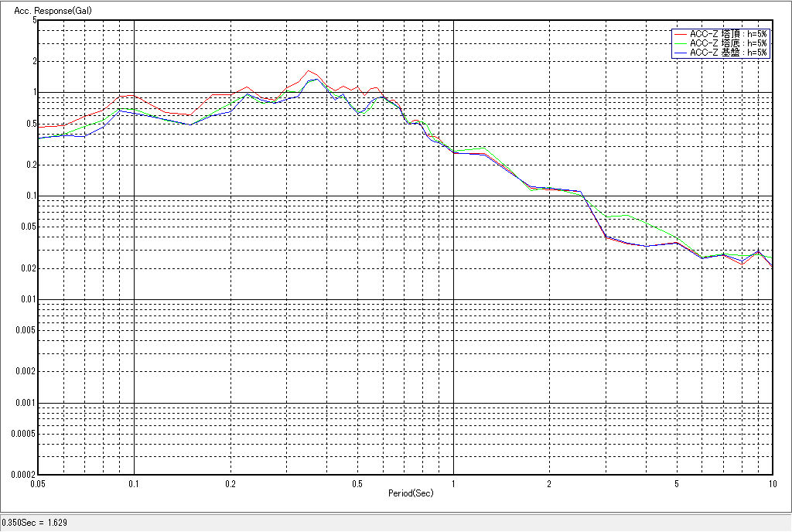Screen dimensions: 792x532
Task: Click the Period(Sec) axis label
Action: pyautogui.click(x=409, y=493)
